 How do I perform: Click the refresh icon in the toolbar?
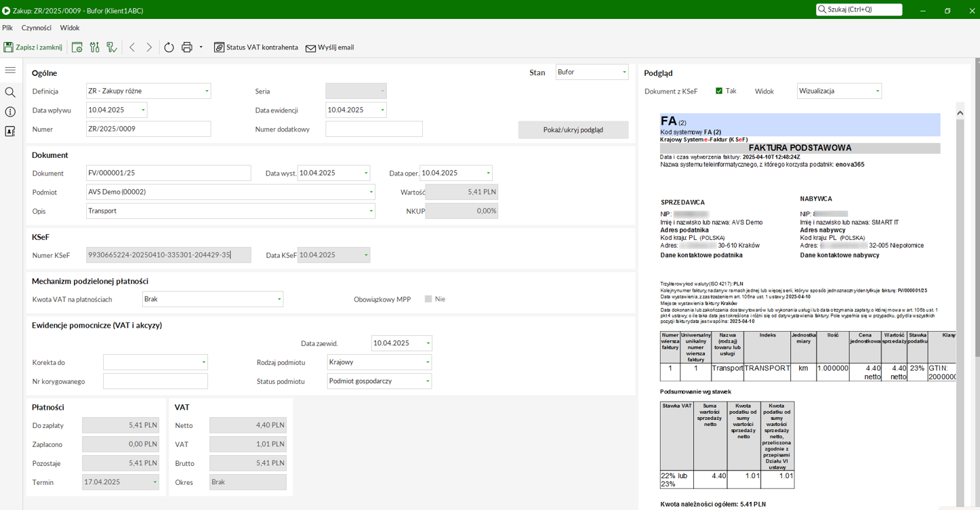[169, 47]
